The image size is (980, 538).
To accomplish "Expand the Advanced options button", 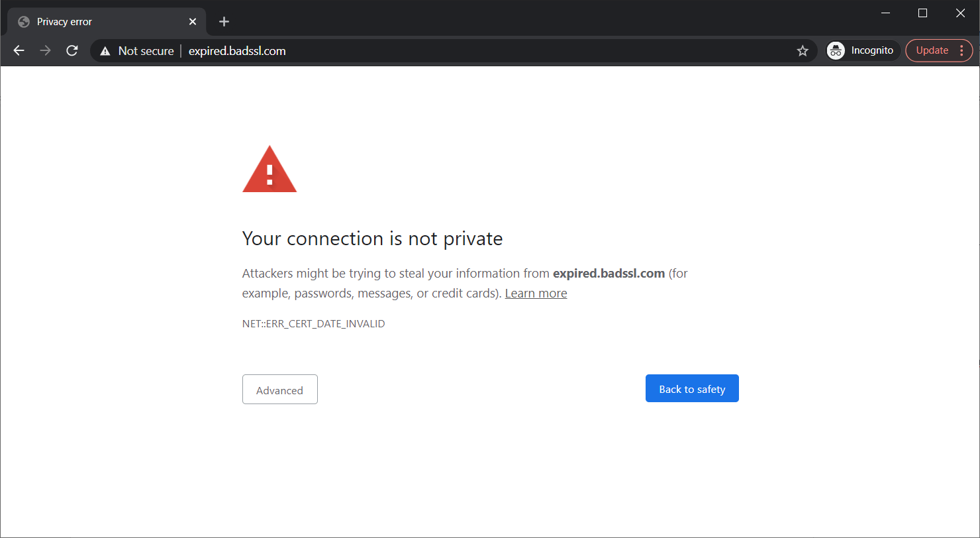I will coord(280,390).
